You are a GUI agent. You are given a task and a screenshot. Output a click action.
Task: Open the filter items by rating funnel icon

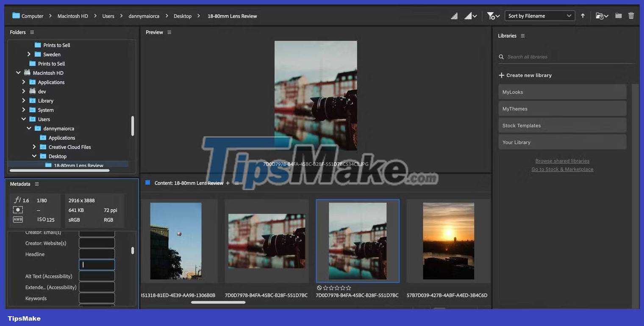pyautogui.click(x=491, y=15)
